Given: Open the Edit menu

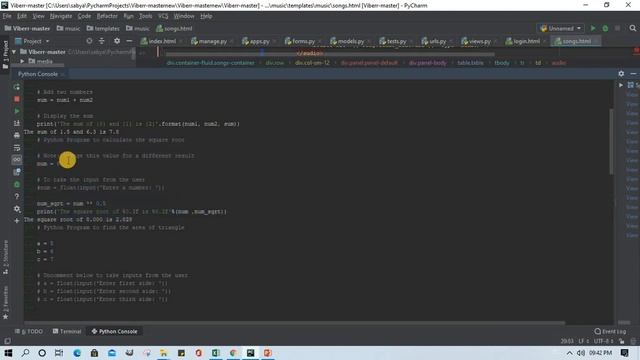Looking at the screenshot, I should coord(22,16).
